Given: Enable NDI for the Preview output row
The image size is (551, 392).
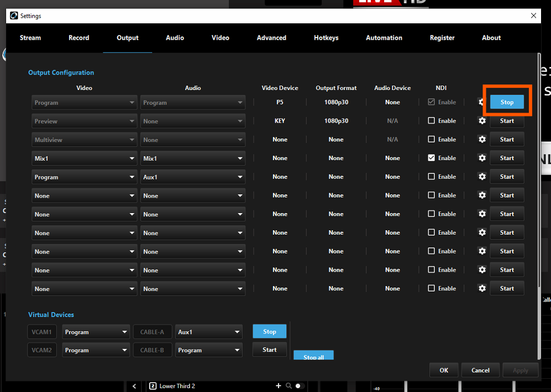Looking at the screenshot, I should tap(432, 121).
